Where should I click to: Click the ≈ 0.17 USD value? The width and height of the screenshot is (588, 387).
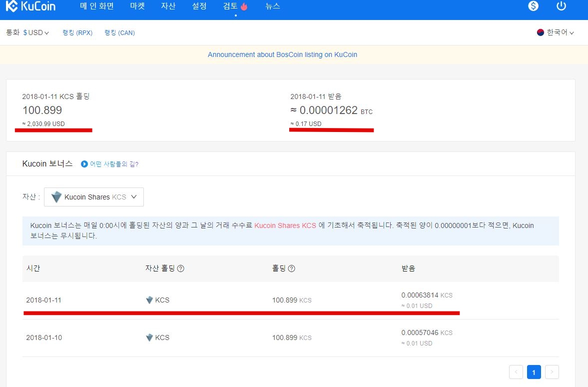(306, 124)
